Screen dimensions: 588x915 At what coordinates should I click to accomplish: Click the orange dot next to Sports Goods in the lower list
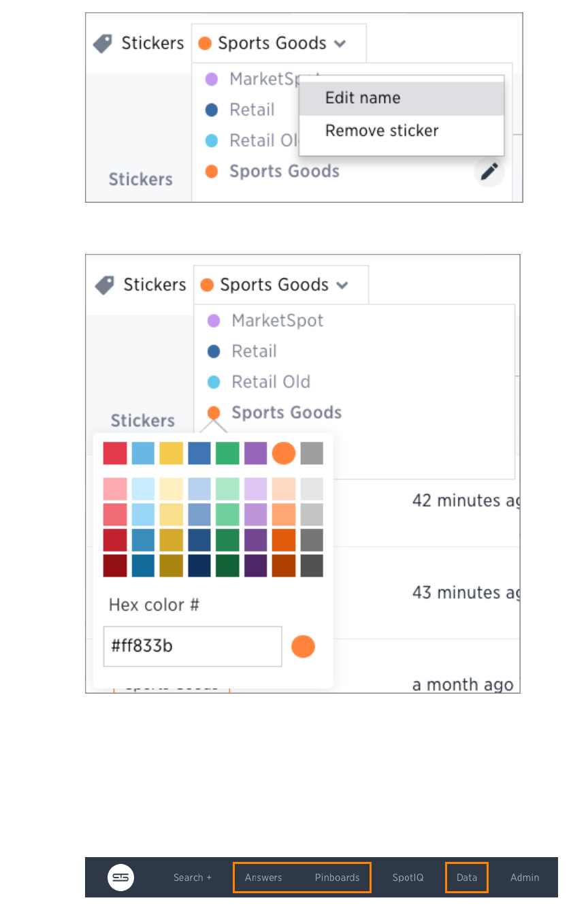(214, 413)
